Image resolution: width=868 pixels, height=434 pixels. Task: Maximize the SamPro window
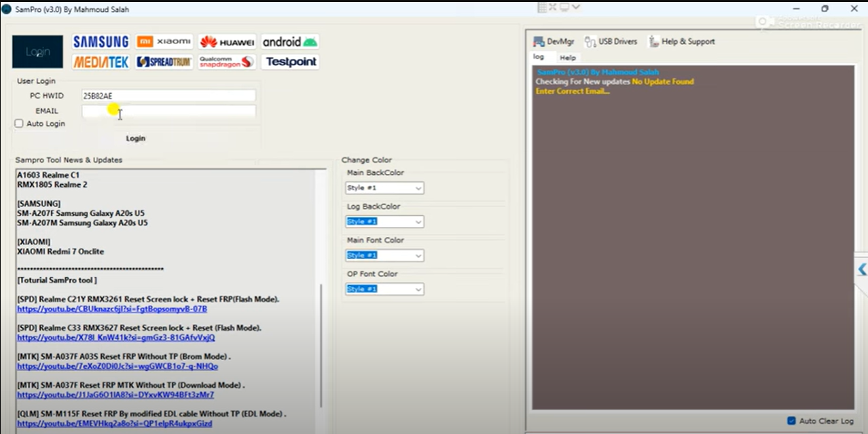click(x=825, y=9)
